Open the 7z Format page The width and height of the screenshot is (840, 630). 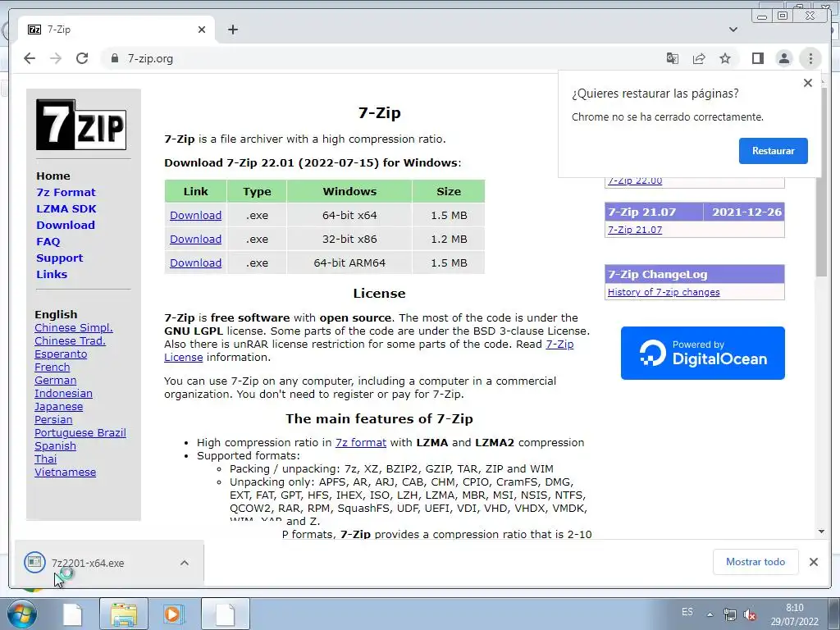tap(66, 192)
